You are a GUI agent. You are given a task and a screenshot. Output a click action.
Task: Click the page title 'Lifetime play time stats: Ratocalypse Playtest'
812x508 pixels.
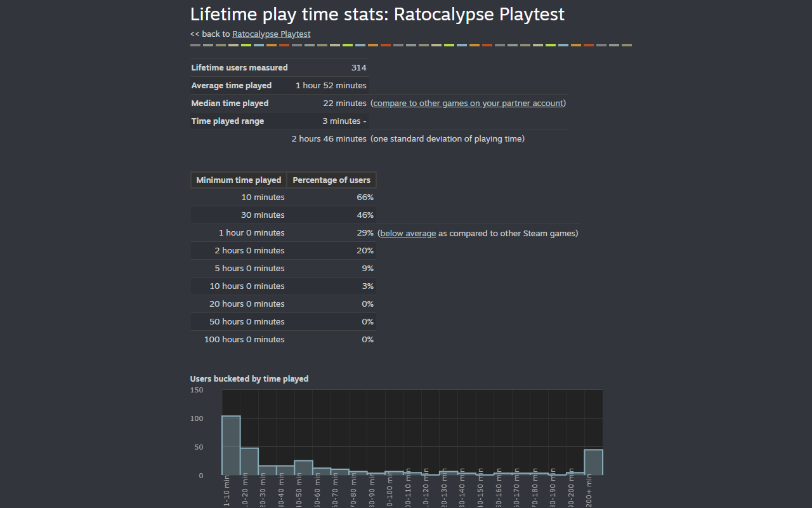click(x=377, y=14)
